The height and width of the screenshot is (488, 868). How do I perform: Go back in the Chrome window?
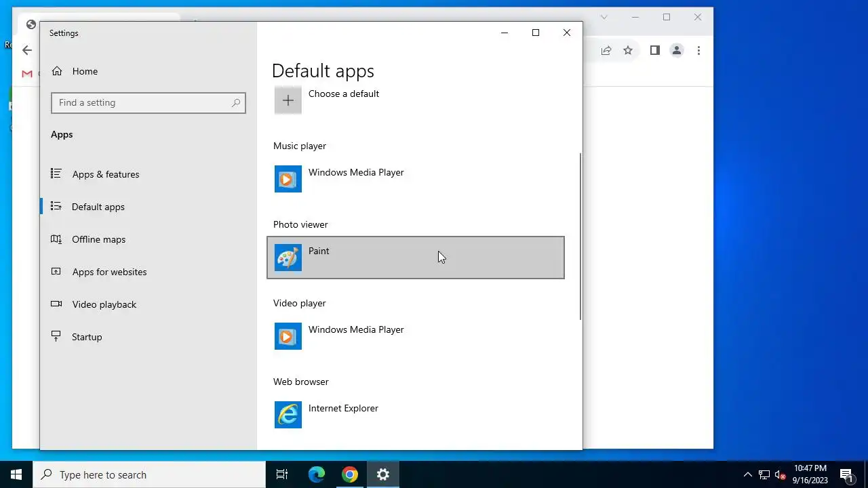(x=27, y=50)
